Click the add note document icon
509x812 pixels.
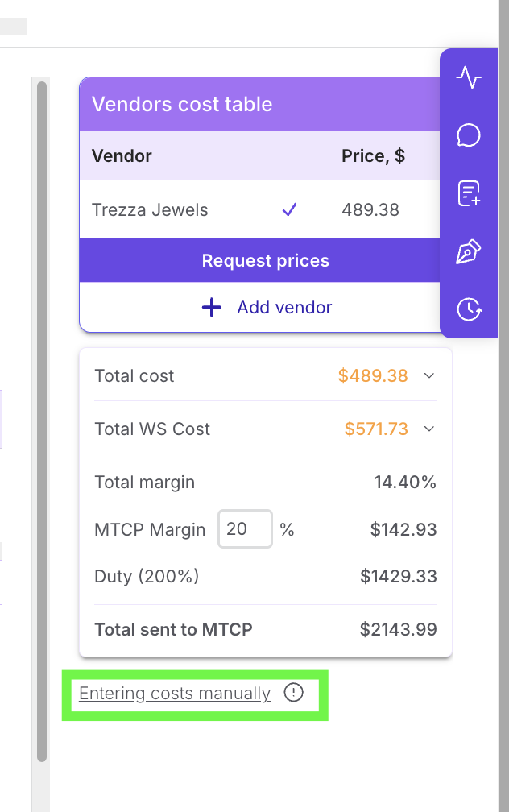(469, 193)
